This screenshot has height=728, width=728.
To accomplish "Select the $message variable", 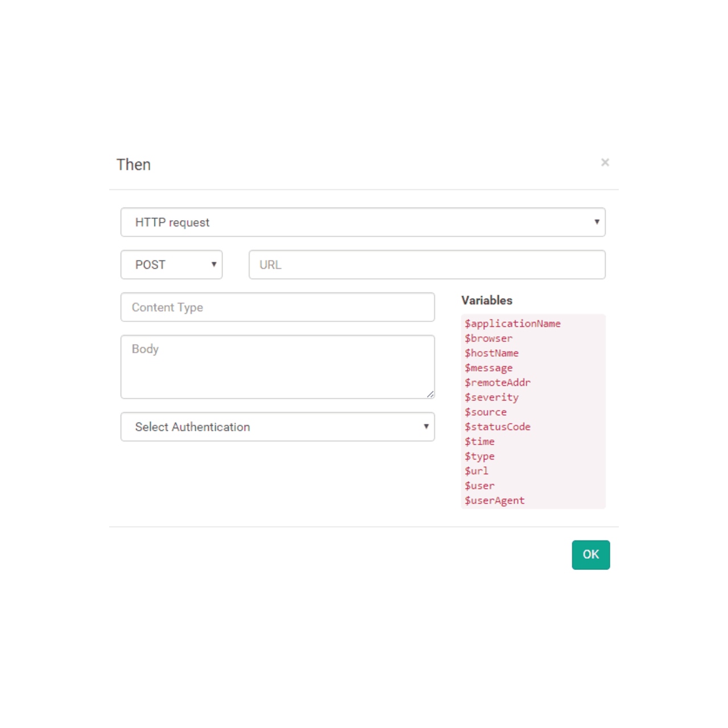I will [488, 367].
